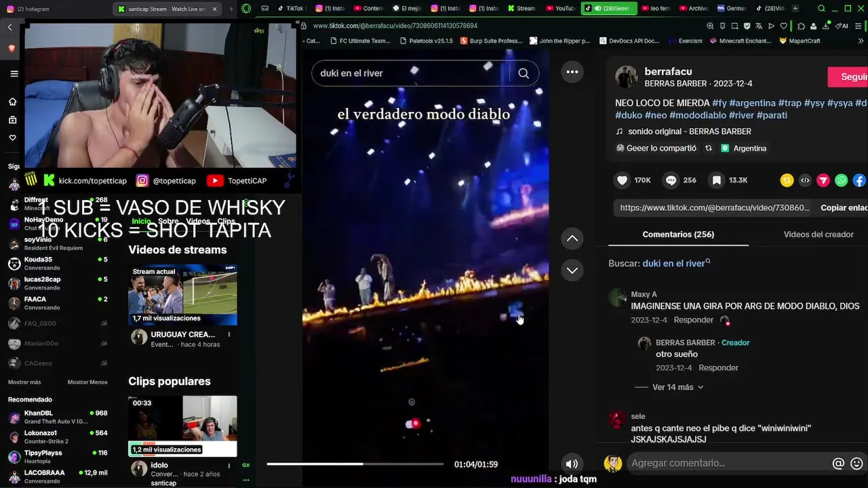Switch to the YouTube browser tab

(560, 9)
